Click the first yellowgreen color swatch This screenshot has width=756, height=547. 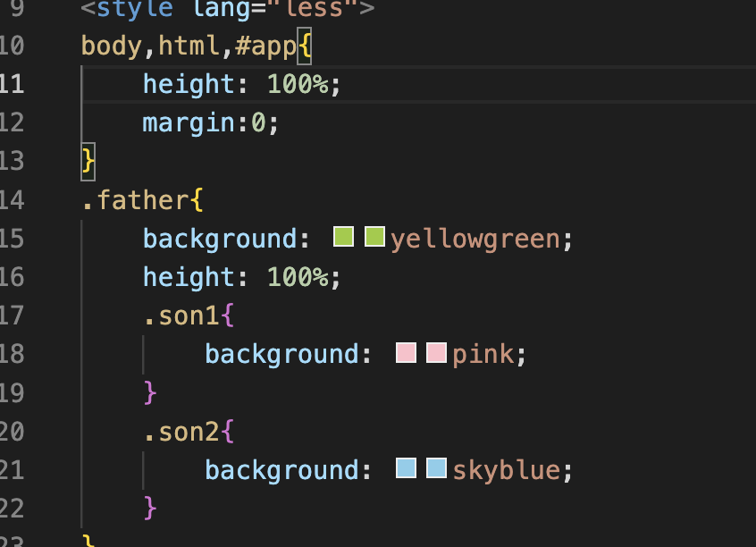coord(343,236)
